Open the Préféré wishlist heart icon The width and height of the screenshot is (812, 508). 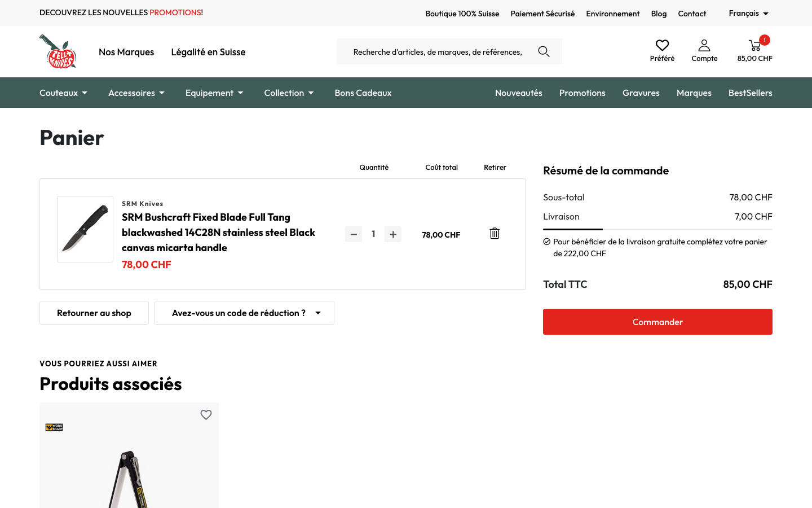pyautogui.click(x=662, y=45)
